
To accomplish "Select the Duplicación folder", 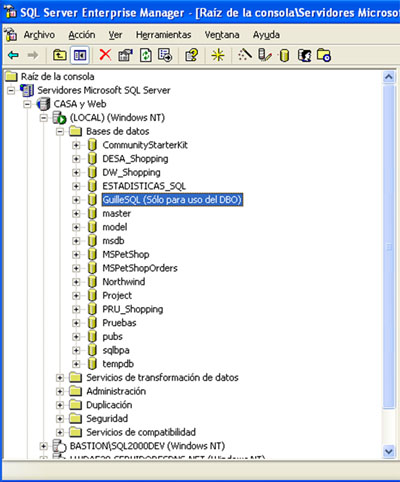I will click(109, 405).
